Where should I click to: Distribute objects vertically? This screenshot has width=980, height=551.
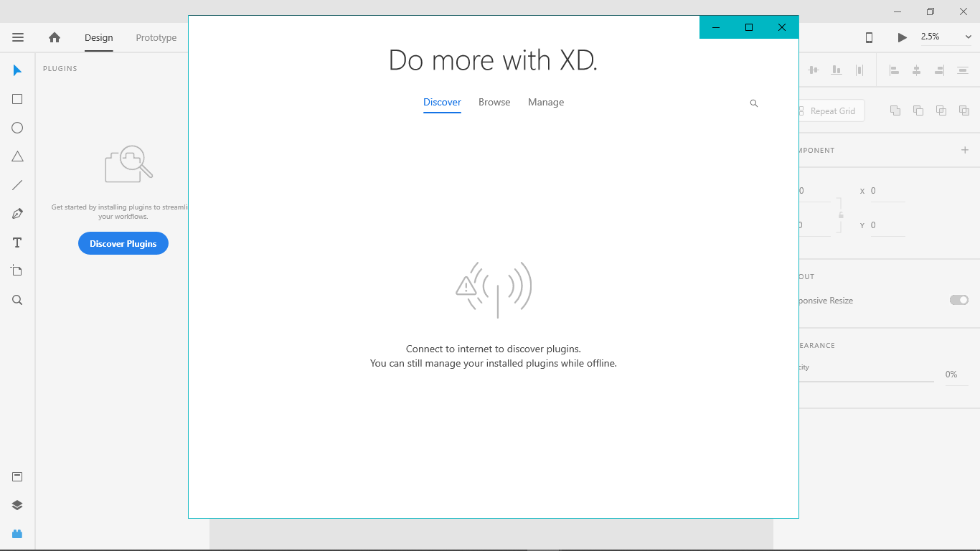coord(963,70)
